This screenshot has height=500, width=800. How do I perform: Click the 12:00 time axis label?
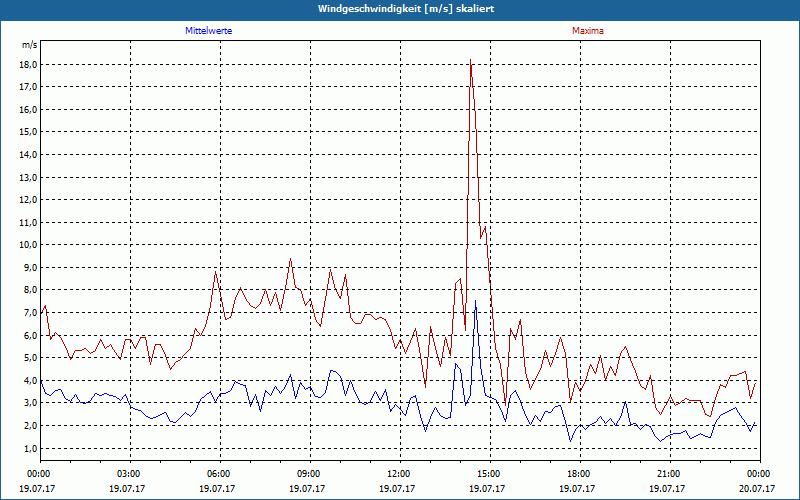pyautogui.click(x=400, y=474)
